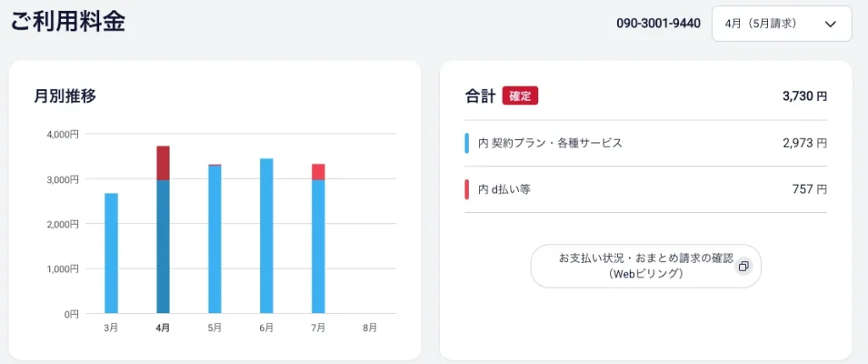Screen dimensions: 868x364
Task: Click the 合計 3,730 円 total amount
Action: [805, 97]
